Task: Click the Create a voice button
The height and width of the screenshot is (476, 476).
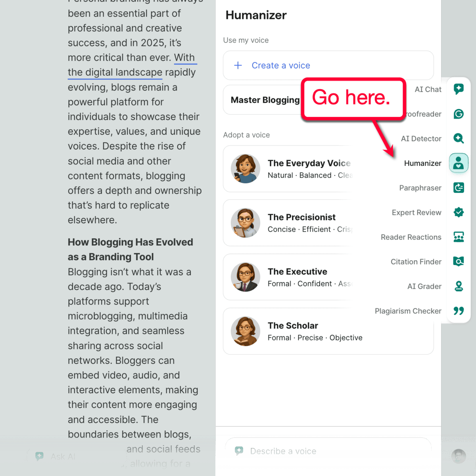Action: click(x=328, y=65)
